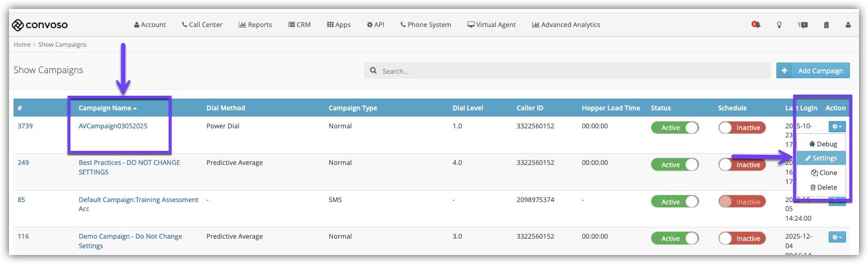This screenshot has height=264, width=868.
Task: Toggle Active status for AVCampaign03052025
Action: point(674,128)
